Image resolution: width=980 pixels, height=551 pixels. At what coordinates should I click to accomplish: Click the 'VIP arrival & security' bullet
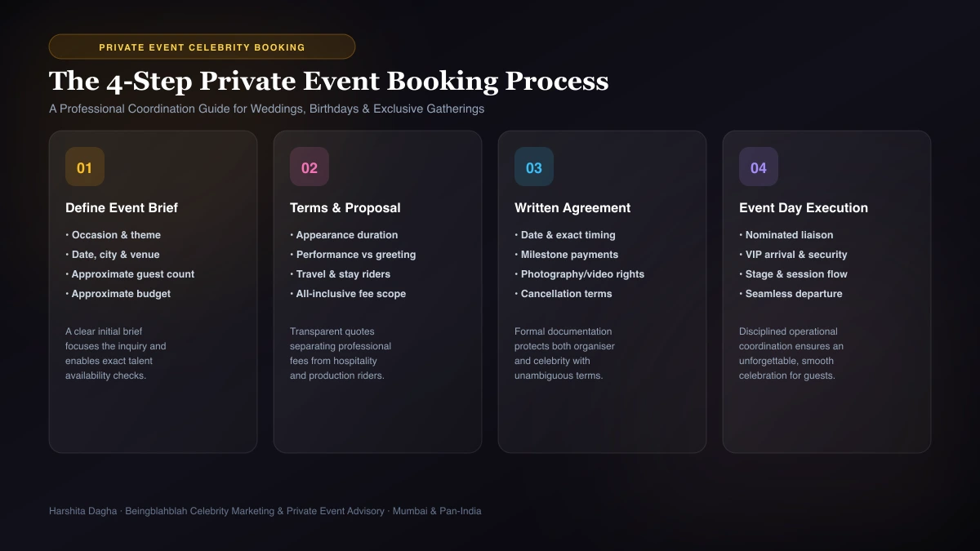(794, 255)
